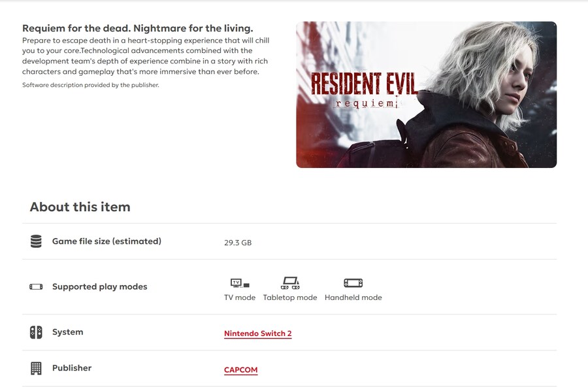Click the Handheld mode label
Screen dimensions: 588x387
(x=353, y=297)
